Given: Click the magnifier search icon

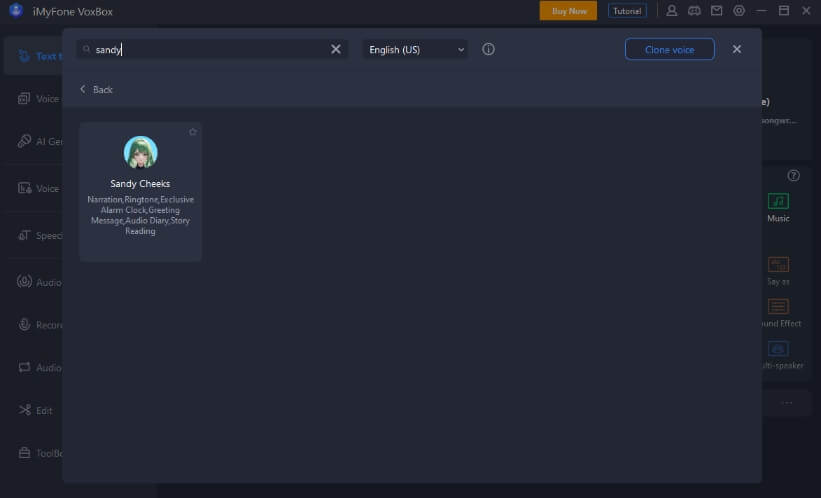Looking at the screenshot, I should point(86,49).
